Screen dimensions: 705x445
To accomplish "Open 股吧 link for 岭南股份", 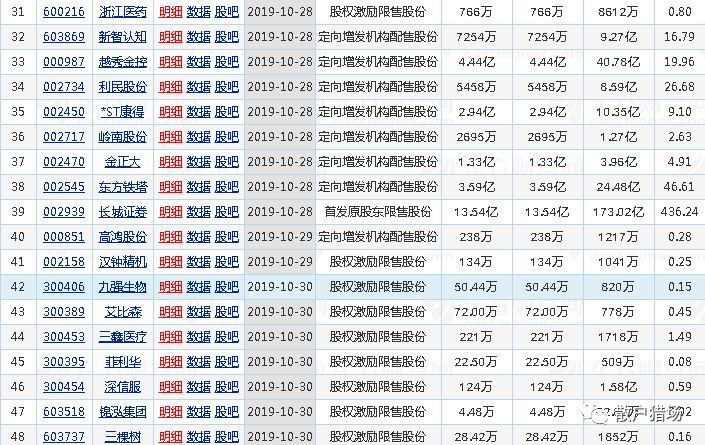I will click(226, 137).
